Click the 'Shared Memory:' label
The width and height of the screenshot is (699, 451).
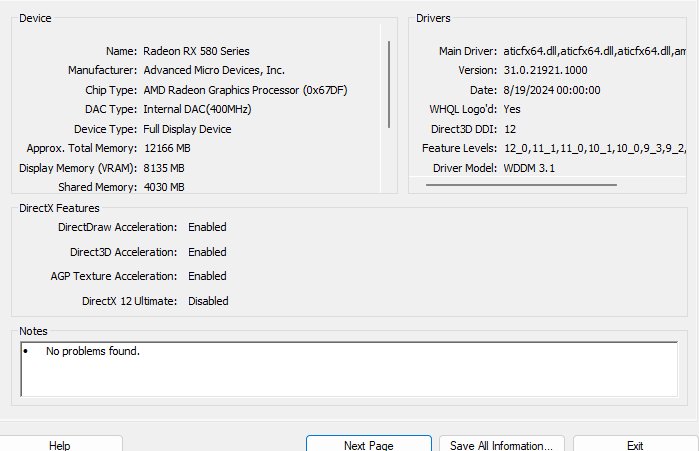pyautogui.click(x=97, y=187)
